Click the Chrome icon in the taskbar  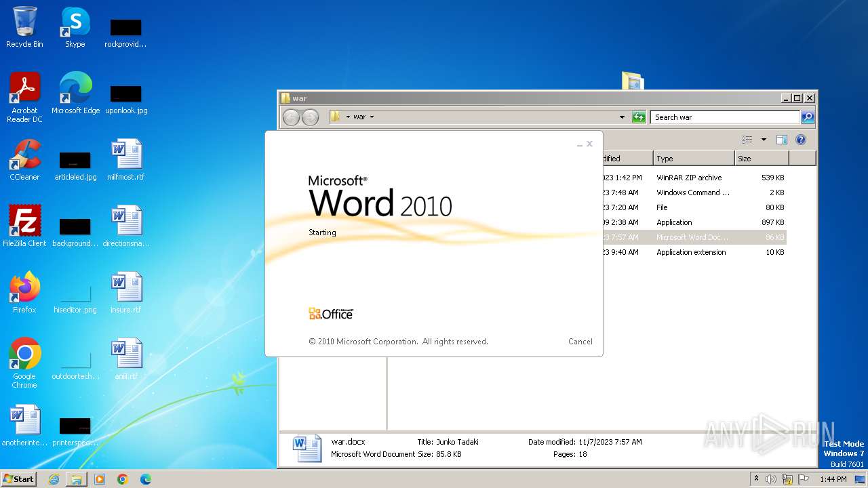click(x=123, y=479)
